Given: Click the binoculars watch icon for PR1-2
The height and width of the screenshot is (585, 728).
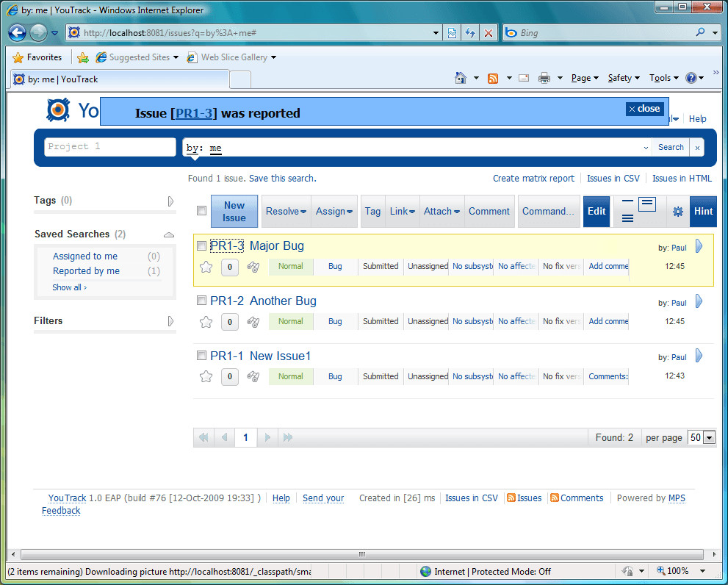Looking at the screenshot, I should tap(253, 322).
